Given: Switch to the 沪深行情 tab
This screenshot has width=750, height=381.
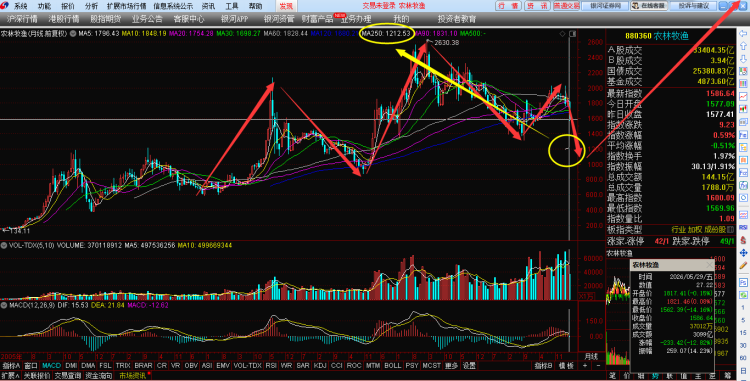Looking at the screenshot, I should pos(22,19).
